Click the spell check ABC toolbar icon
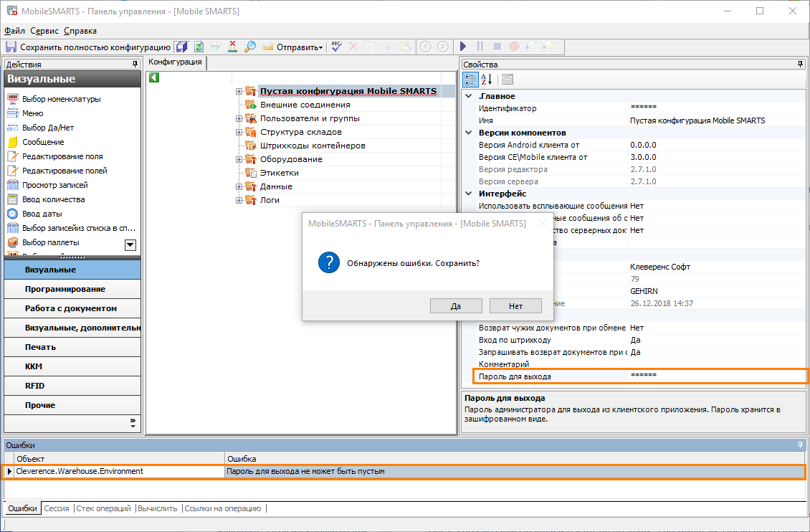 (x=337, y=47)
